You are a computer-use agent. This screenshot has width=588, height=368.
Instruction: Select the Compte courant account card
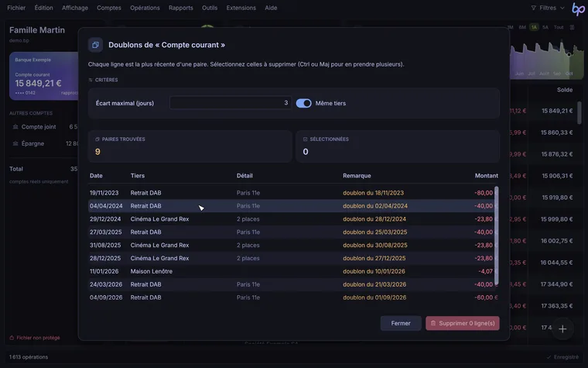click(x=44, y=76)
